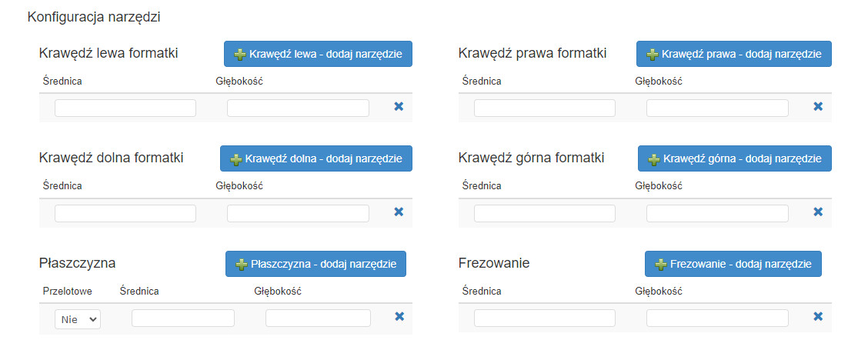Focus Średnica field under Krawędź lewa
This screenshot has height=340, width=868.
[125, 108]
